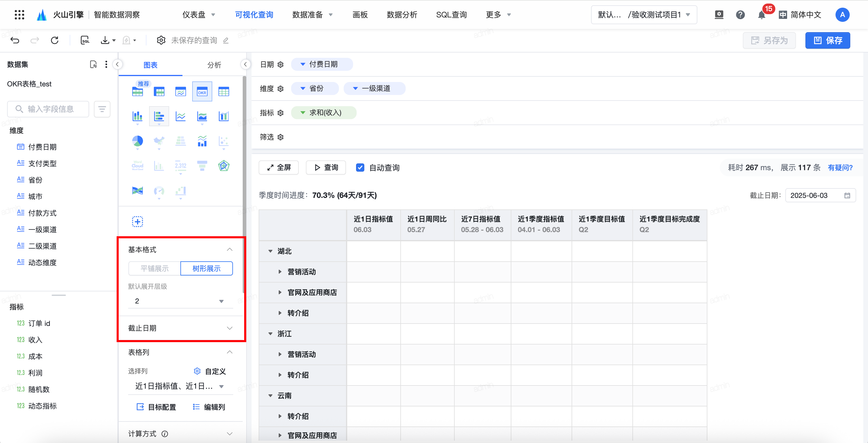Select the word cloud chart type

click(138, 166)
